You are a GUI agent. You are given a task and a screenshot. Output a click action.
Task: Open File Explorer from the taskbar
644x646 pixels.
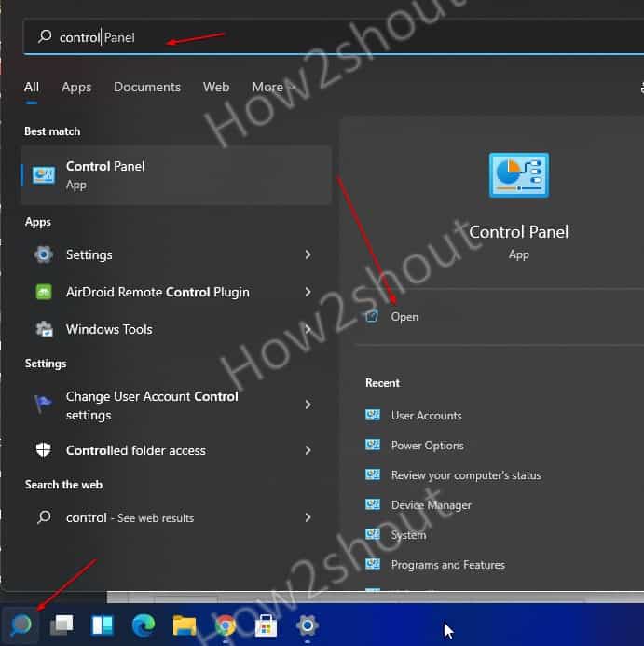point(185,625)
